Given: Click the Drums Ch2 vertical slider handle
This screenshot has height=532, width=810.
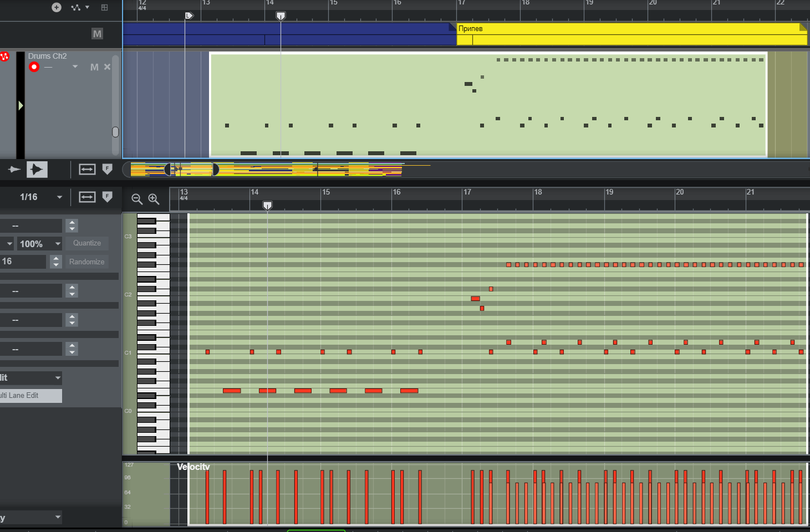Looking at the screenshot, I should [115, 132].
